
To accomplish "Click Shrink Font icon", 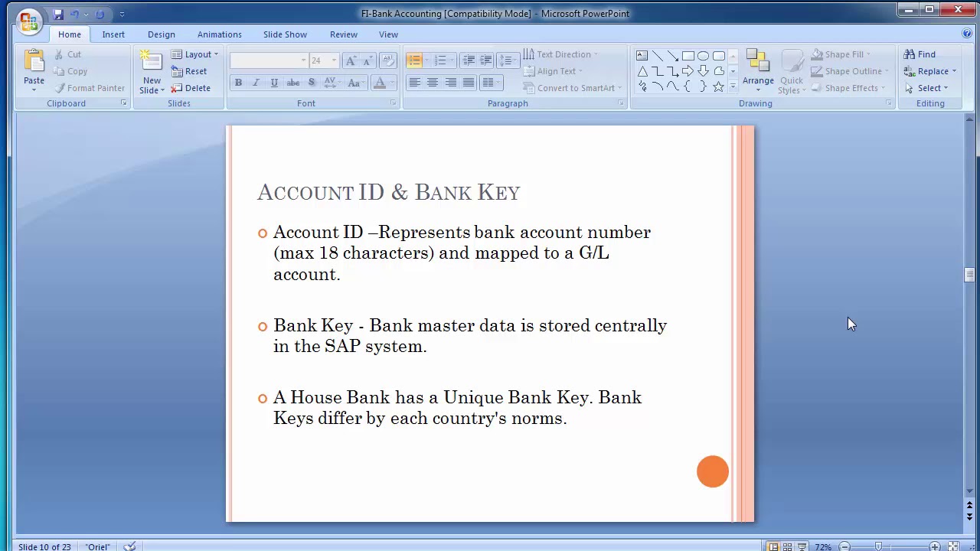I will [368, 60].
